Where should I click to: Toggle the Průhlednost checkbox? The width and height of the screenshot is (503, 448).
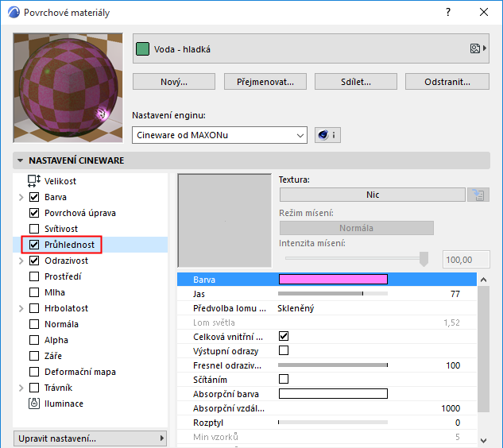pos(34,245)
